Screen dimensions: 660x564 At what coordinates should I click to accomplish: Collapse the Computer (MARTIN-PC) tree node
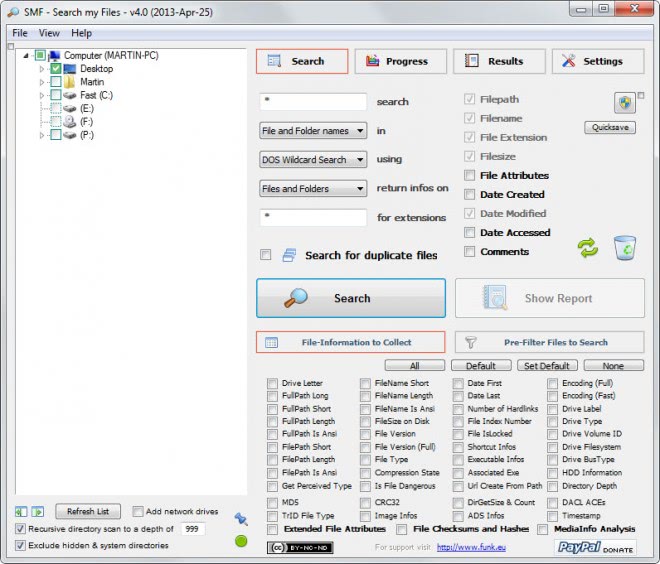[26, 56]
